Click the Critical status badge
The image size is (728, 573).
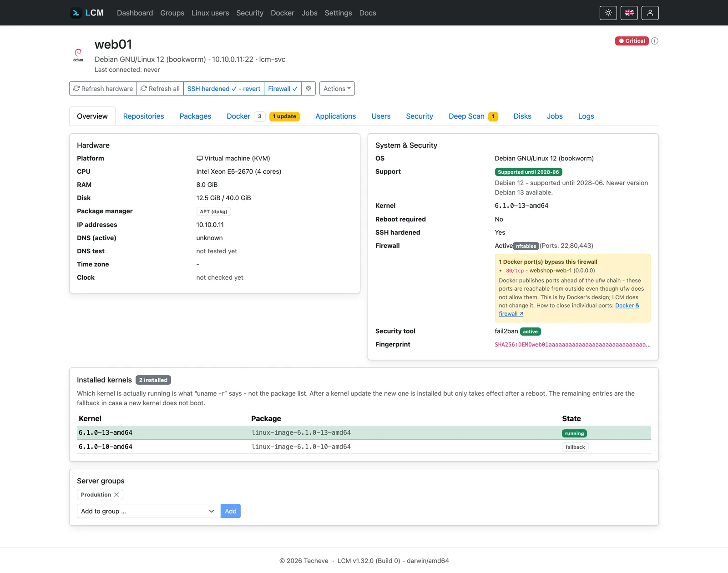(632, 41)
